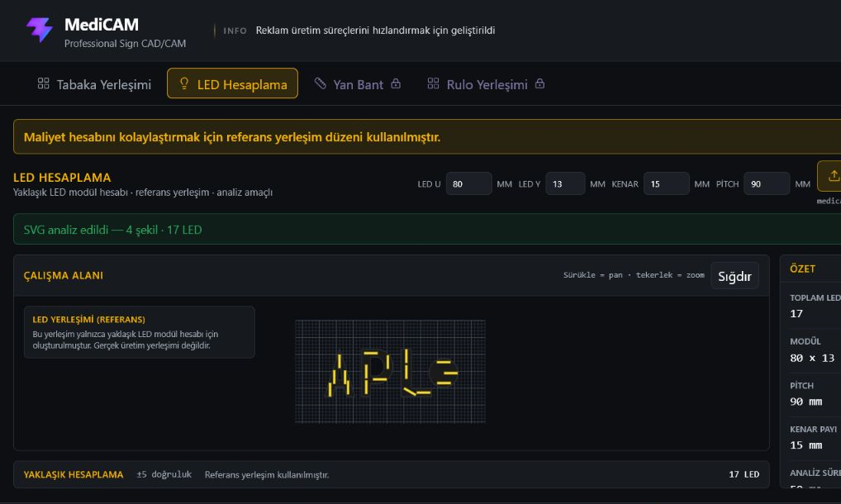
Task: Click the TOPLAM LED value 17
Action: (x=796, y=314)
